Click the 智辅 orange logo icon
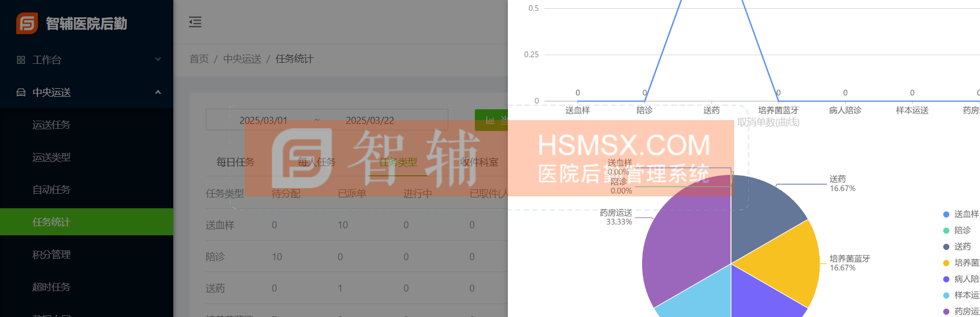Viewport: 980px width, 317px height. click(x=27, y=23)
